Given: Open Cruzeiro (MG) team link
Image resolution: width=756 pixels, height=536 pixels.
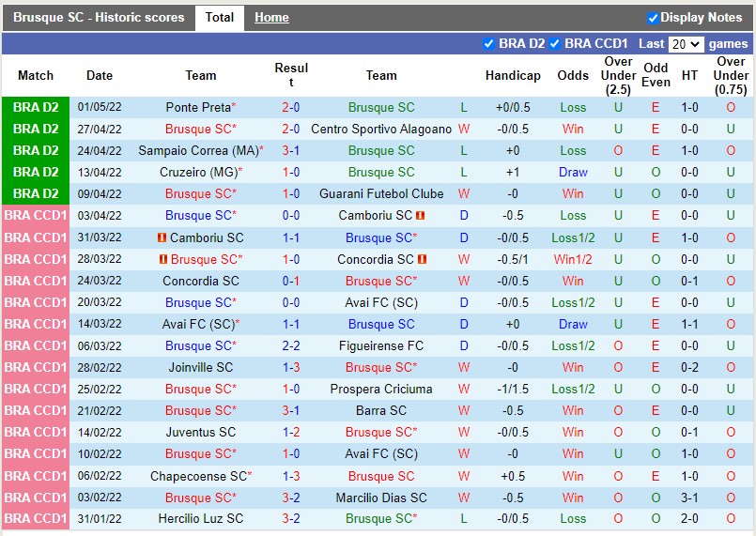Looking at the screenshot, I should (199, 172).
